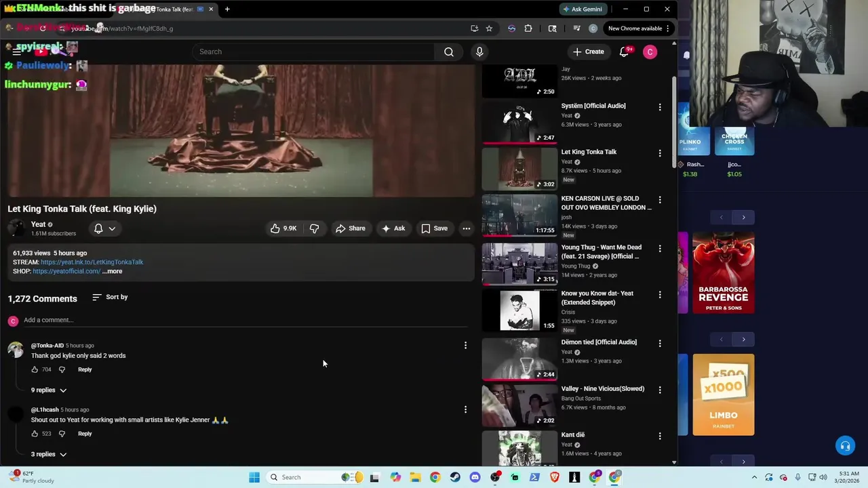This screenshot has height=488, width=868.
Task: Share the Let King Tonka Talk video
Action: [351, 228]
